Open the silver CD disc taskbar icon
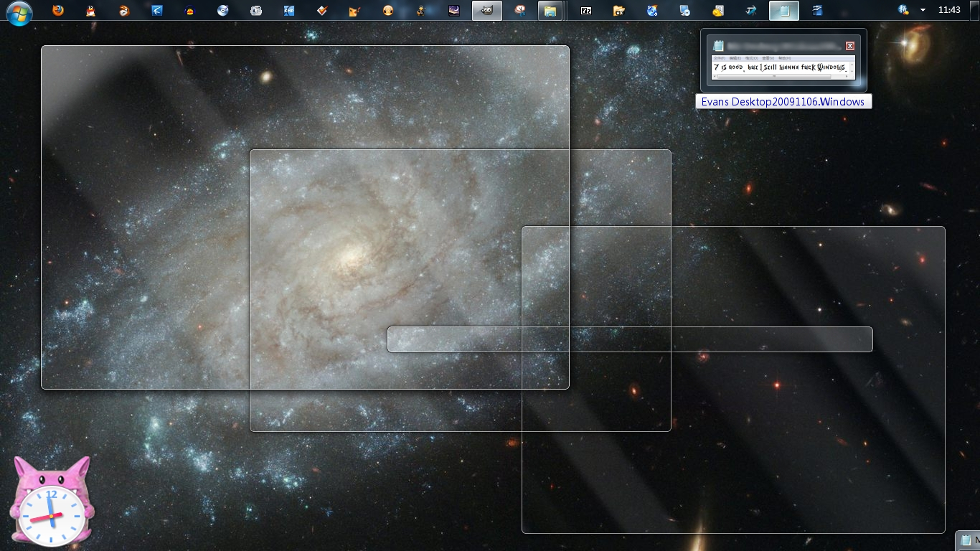Screen dimensions: 980x551 223,11
